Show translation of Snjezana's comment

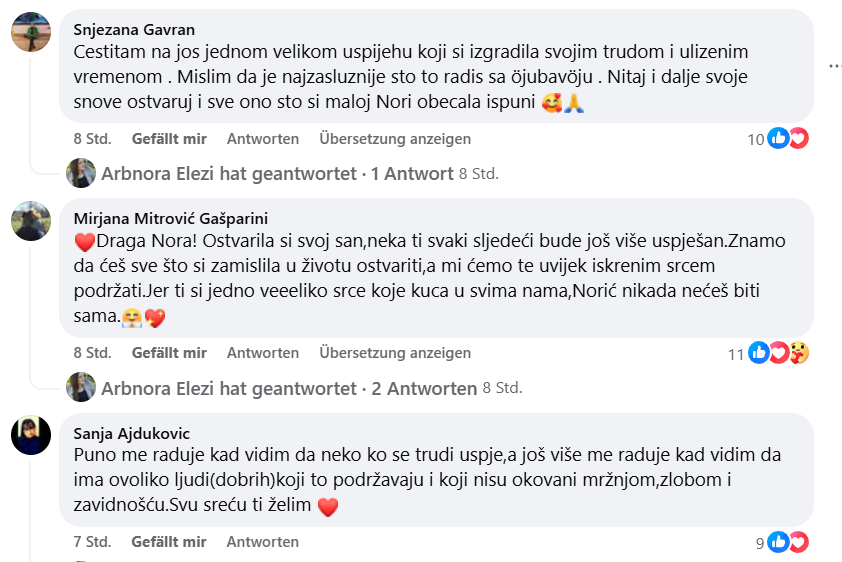click(395, 139)
